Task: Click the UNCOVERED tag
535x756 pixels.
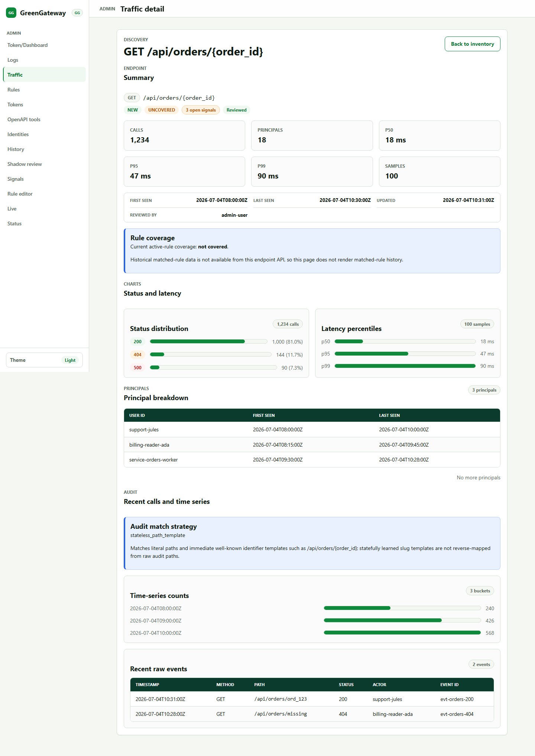Action: (x=162, y=110)
